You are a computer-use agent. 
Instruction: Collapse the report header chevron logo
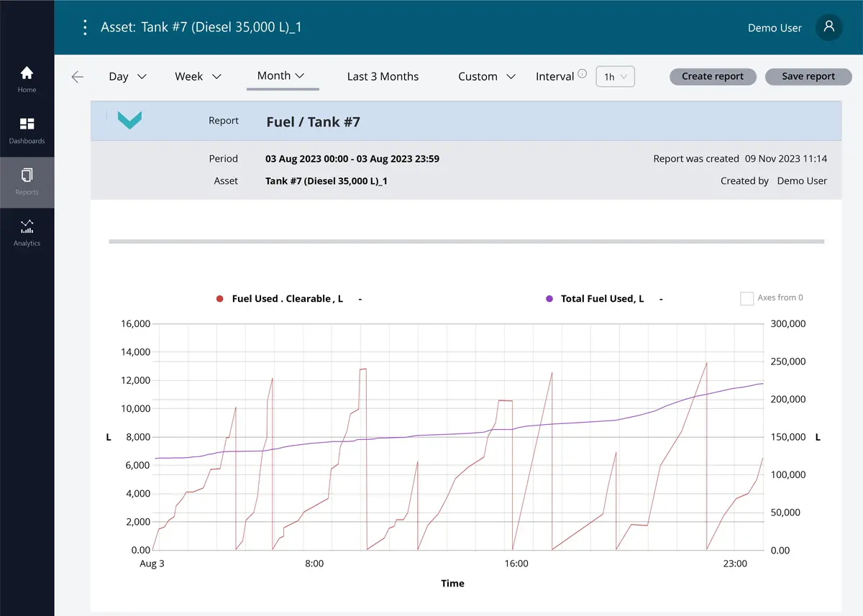(x=129, y=121)
